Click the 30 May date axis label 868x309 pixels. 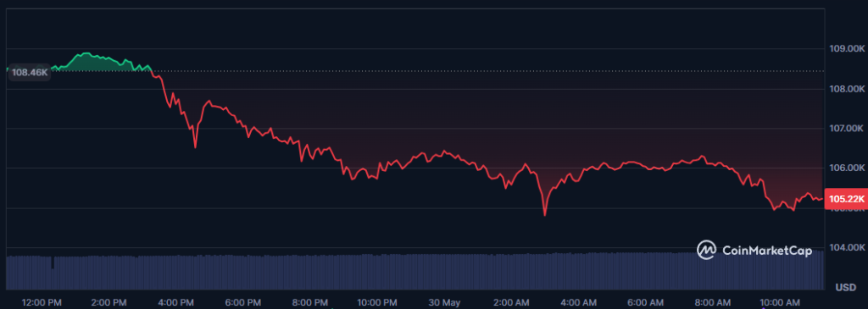click(x=444, y=302)
